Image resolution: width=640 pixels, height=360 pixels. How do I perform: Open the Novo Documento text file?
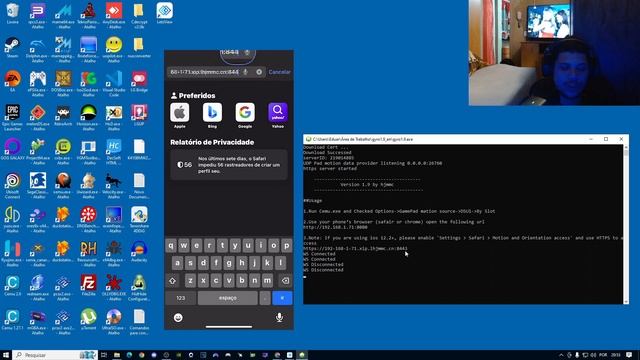tap(139, 185)
